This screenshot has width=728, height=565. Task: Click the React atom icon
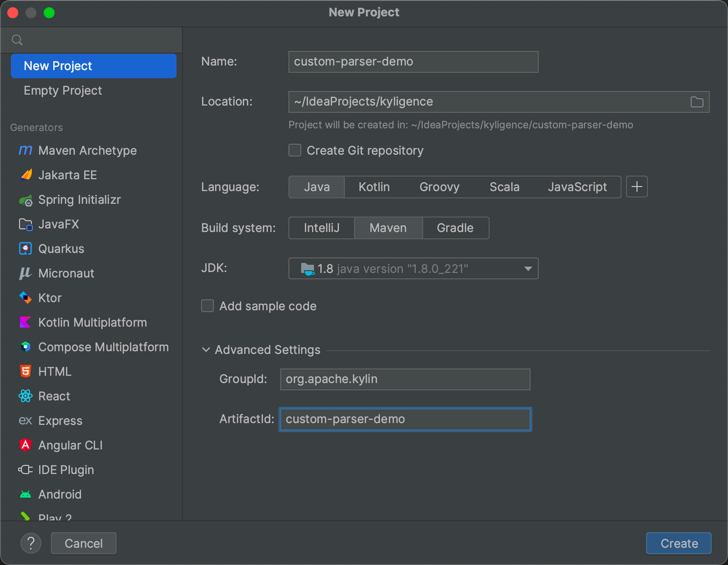coord(26,396)
